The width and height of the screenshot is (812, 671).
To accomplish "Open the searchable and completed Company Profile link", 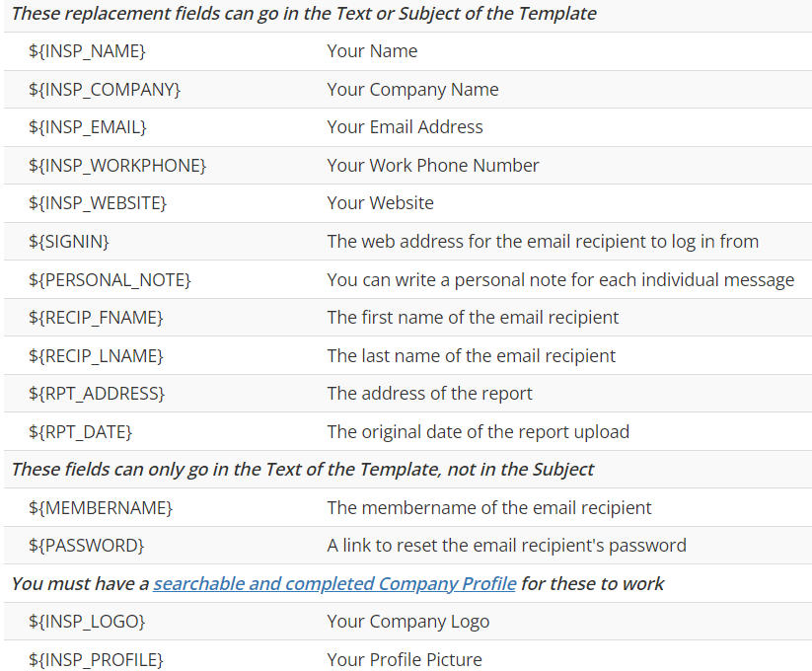I will point(334,583).
